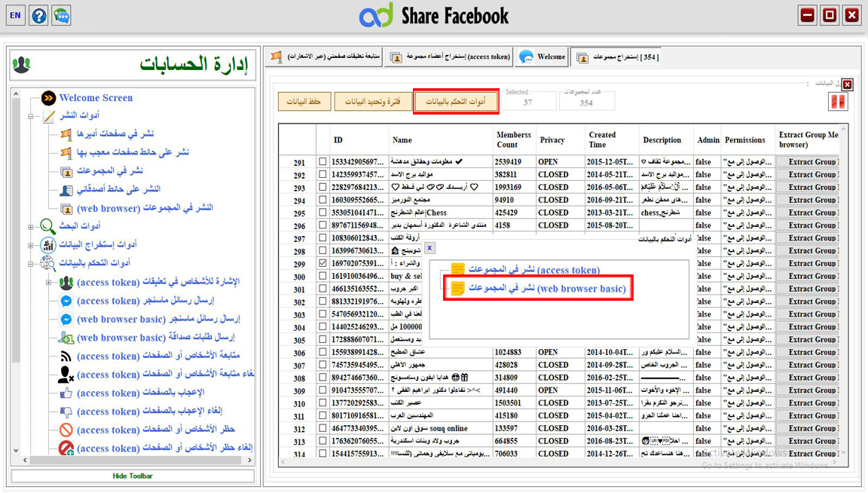Click Extract Group button in row 308
This screenshot has width=868, height=493.
[x=808, y=378]
